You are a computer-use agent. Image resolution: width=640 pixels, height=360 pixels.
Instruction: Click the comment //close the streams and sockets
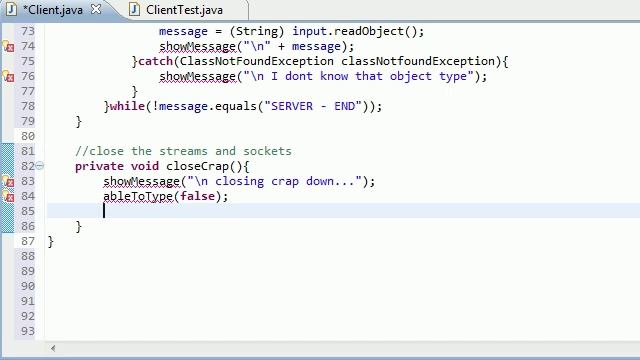point(183,151)
